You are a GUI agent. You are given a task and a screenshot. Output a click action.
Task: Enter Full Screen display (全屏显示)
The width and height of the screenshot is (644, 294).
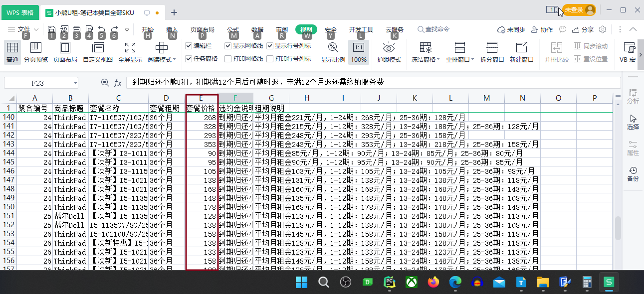click(x=130, y=53)
